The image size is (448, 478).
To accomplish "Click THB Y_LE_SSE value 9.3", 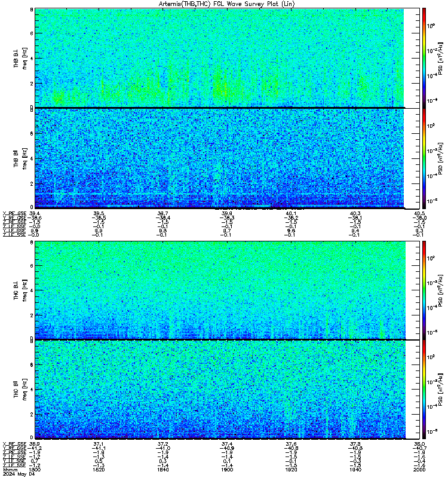I will click(x=419, y=231).
